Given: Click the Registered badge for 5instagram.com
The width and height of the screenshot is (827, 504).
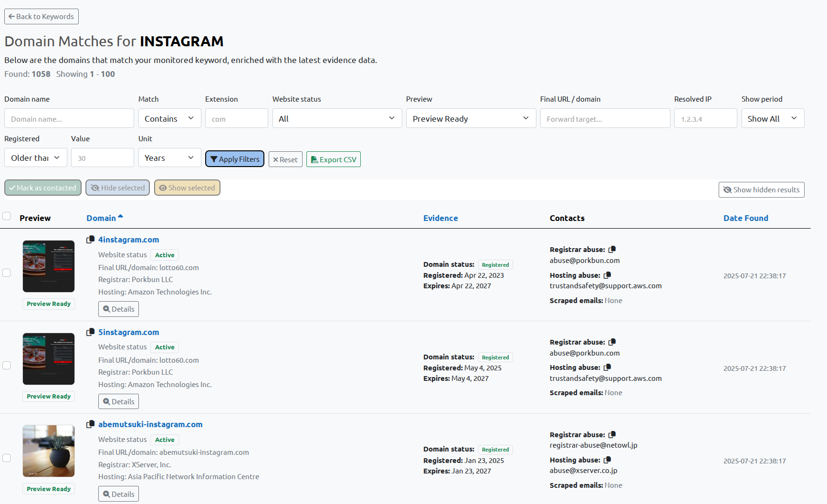Looking at the screenshot, I should (x=495, y=357).
